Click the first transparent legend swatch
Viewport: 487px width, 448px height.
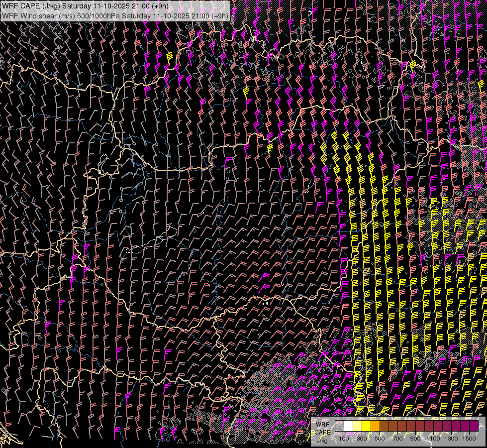pos(340,426)
